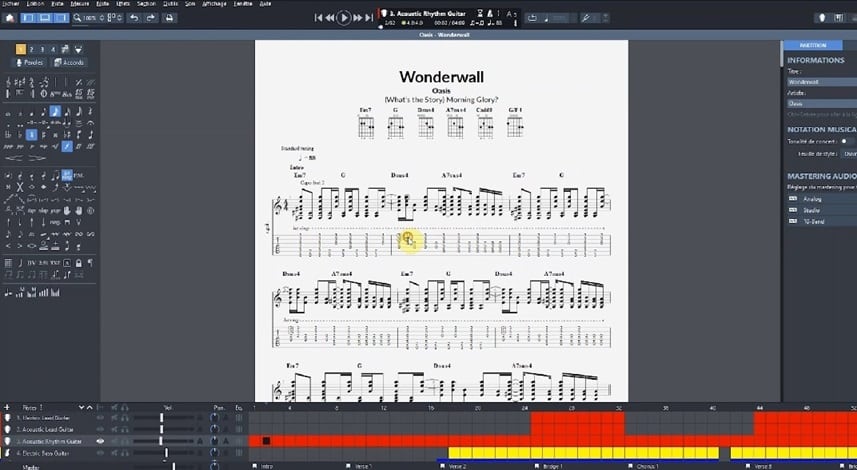Open the Paroles lyrics button
Viewport: 857px width, 470px height.
pyautogui.click(x=30, y=62)
